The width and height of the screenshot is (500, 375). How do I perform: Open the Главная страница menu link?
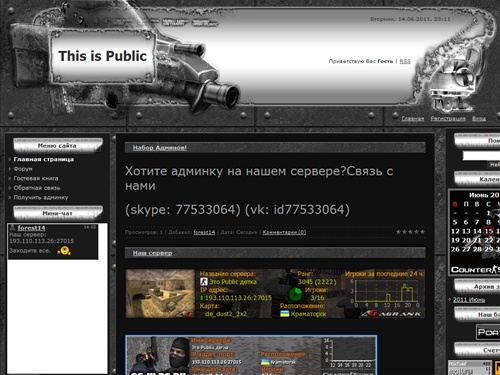pos(44,159)
